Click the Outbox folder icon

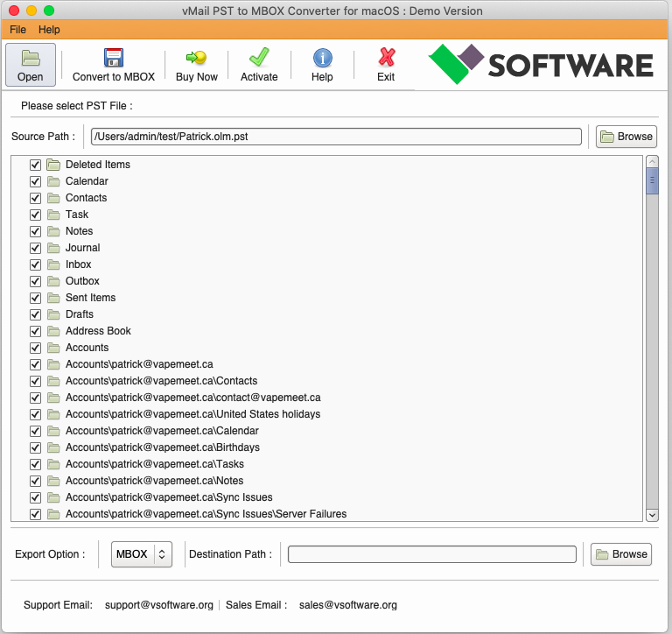53,281
